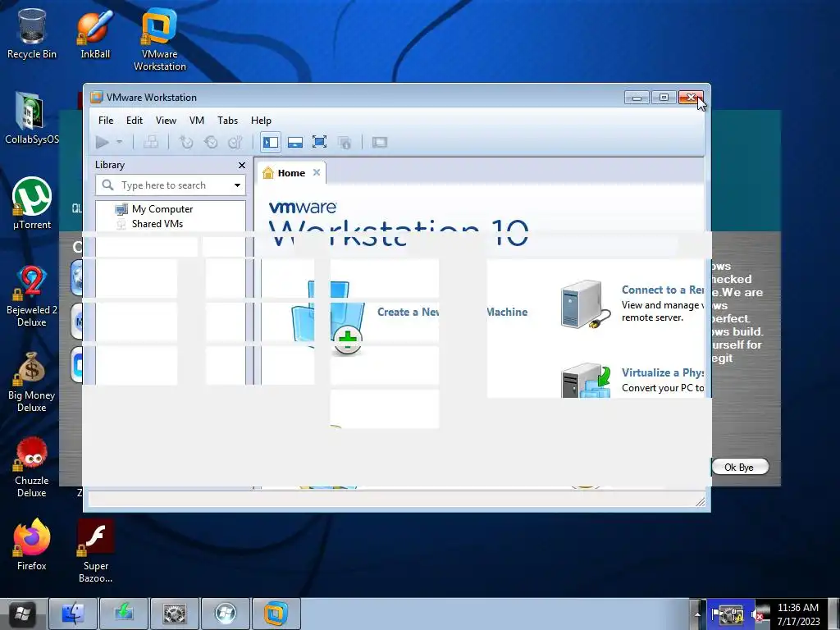Open the VM menu

(x=197, y=121)
